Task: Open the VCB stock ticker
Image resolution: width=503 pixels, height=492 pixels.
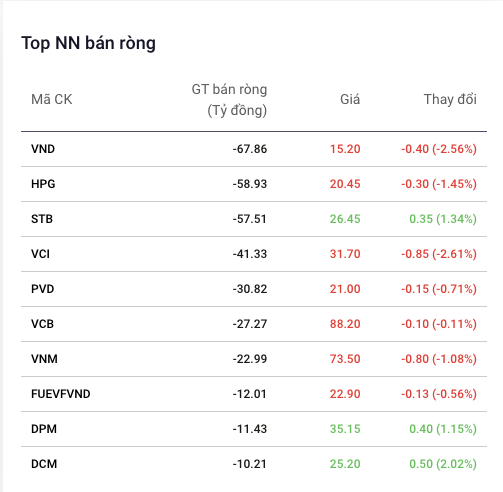Action: click(x=42, y=324)
